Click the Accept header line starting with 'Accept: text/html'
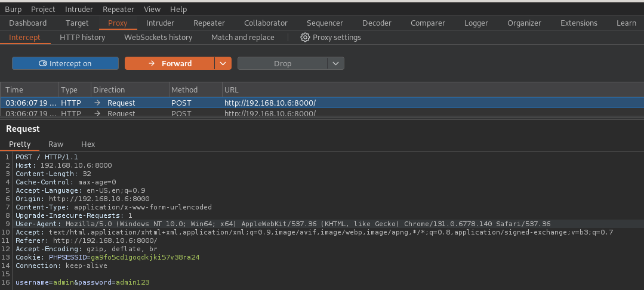 pos(314,232)
